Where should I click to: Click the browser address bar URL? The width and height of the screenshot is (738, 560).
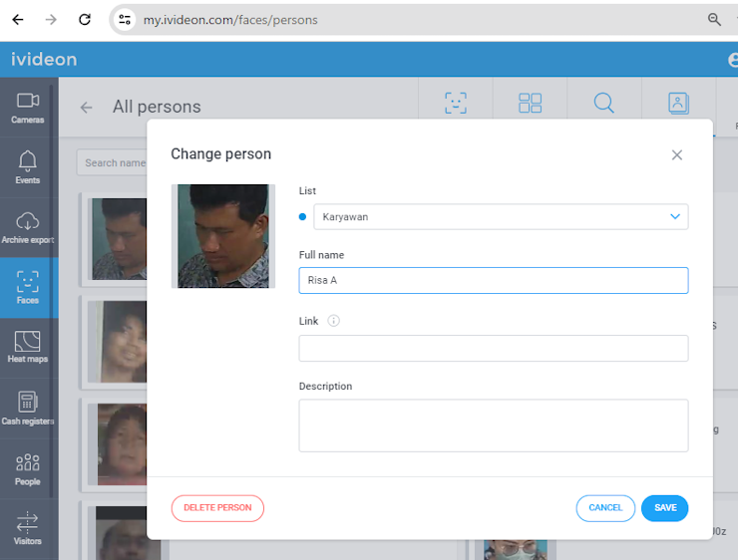(230, 20)
